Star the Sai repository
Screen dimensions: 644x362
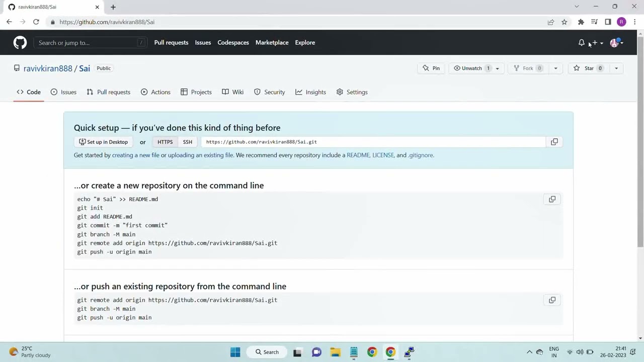pyautogui.click(x=589, y=68)
